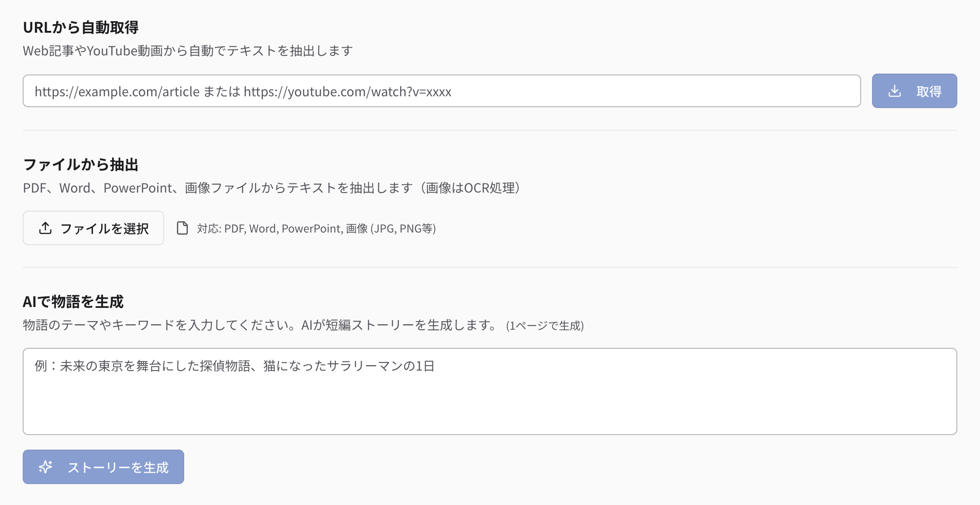This screenshot has height=505, width=980.
Task: Click the supported formats text 対応: PDF, Word
Action: tap(316, 228)
